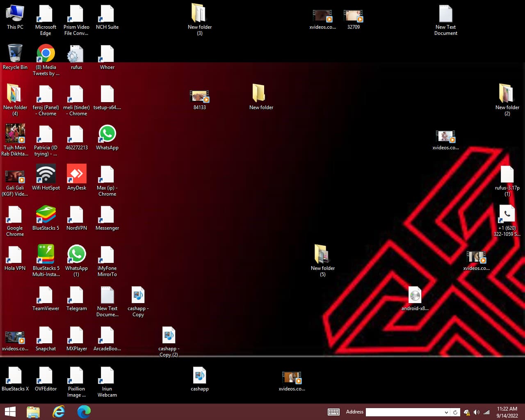Select the Wifi HotSpot icon

coord(46,178)
